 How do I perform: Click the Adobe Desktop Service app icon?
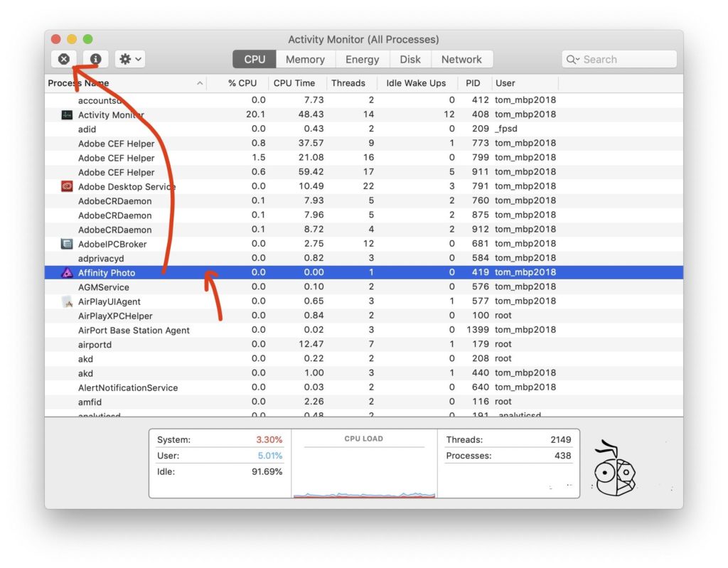[68, 186]
